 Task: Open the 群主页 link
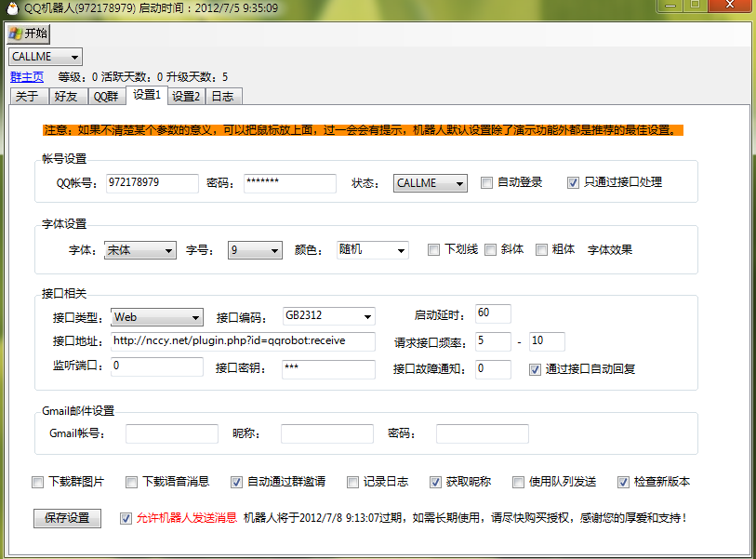point(27,77)
